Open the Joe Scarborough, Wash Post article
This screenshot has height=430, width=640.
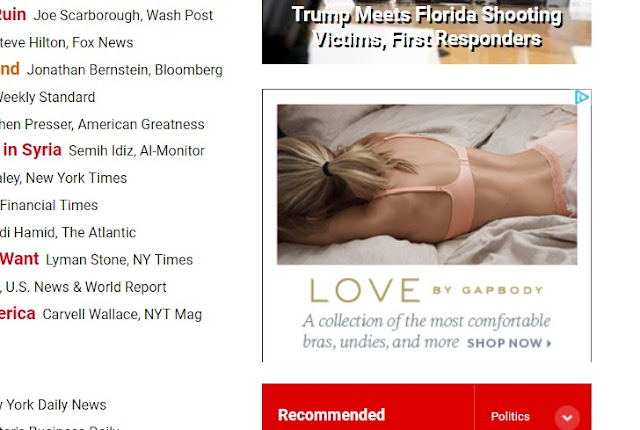(123, 15)
